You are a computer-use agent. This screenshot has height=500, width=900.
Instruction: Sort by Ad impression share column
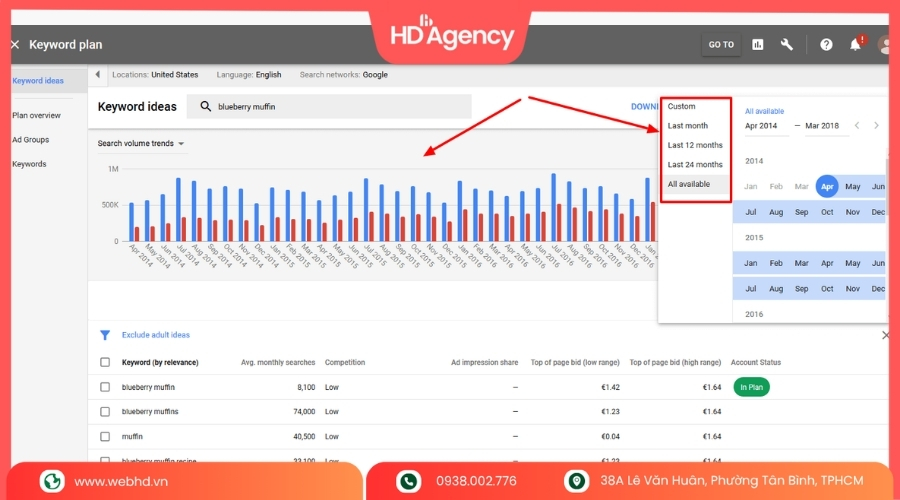click(x=484, y=363)
